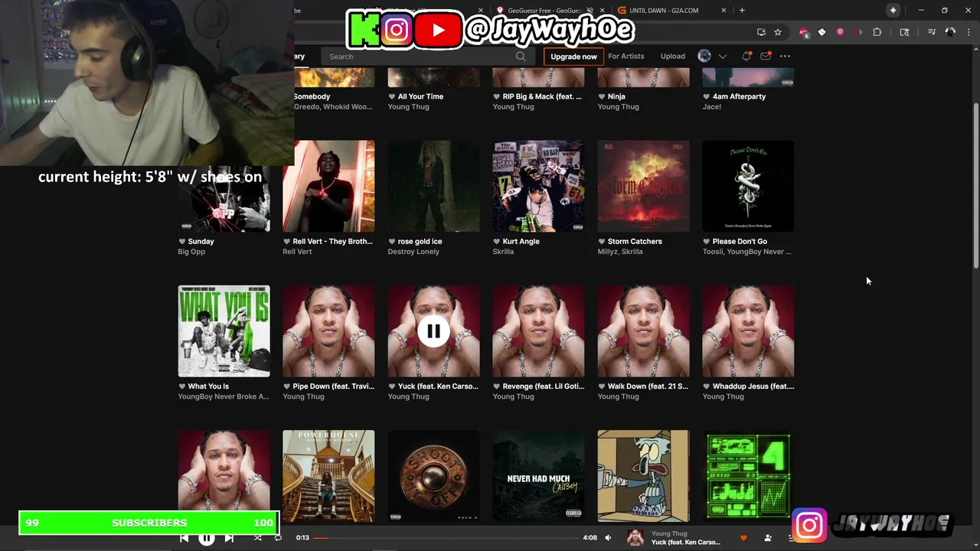
Task: Skip to next track in player
Action: [229, 538]
